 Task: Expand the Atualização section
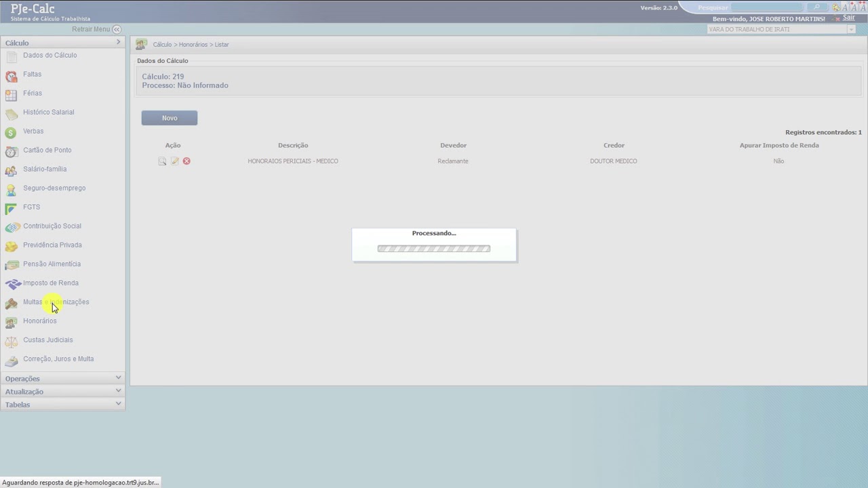click(x=62, y=391)
